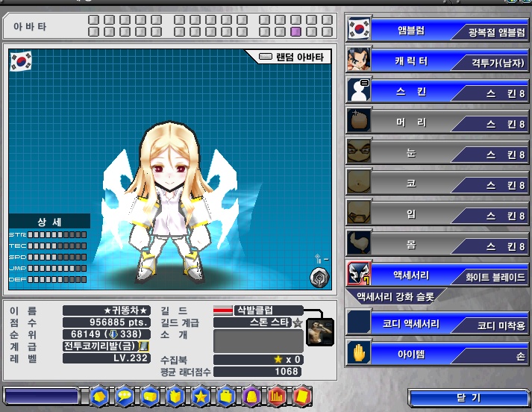Click the dark blue bar in bottom toolbar
Screen dimensions: 532x412
point(41,396)
